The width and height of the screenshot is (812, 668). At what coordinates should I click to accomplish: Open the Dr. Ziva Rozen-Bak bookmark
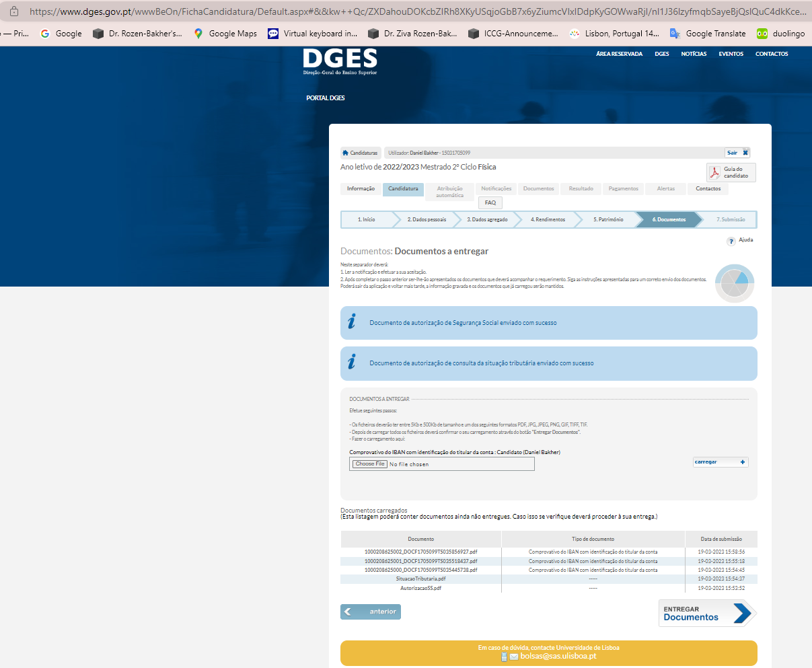coord(413,33)
